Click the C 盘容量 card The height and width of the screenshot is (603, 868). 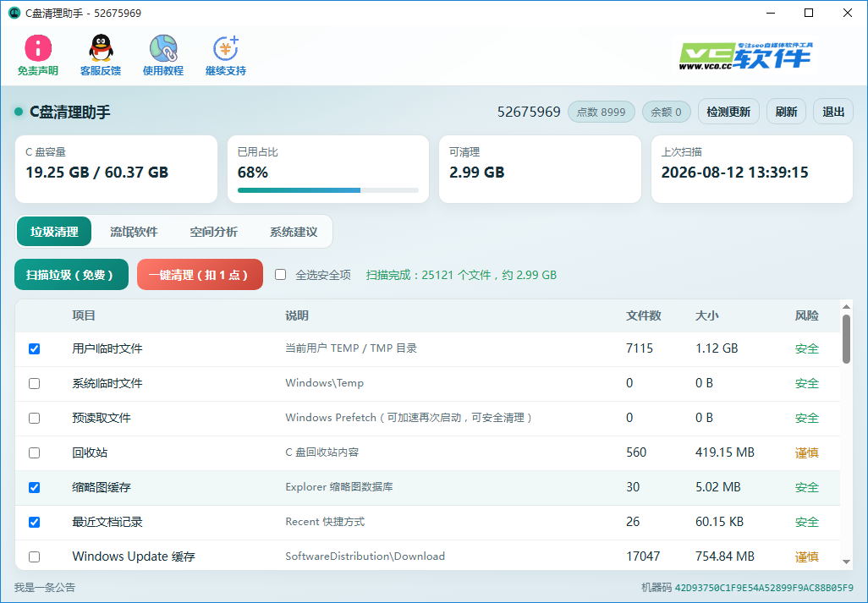coord(116,169)
